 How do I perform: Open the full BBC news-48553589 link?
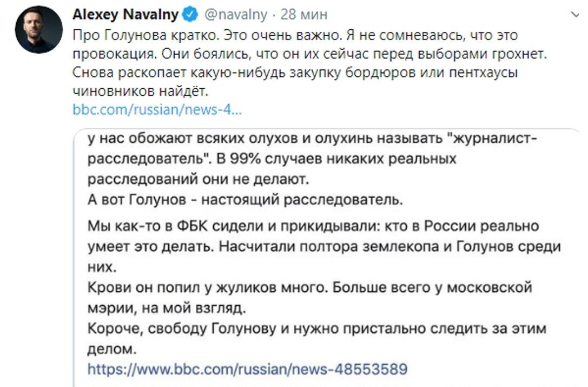[247, 369]
